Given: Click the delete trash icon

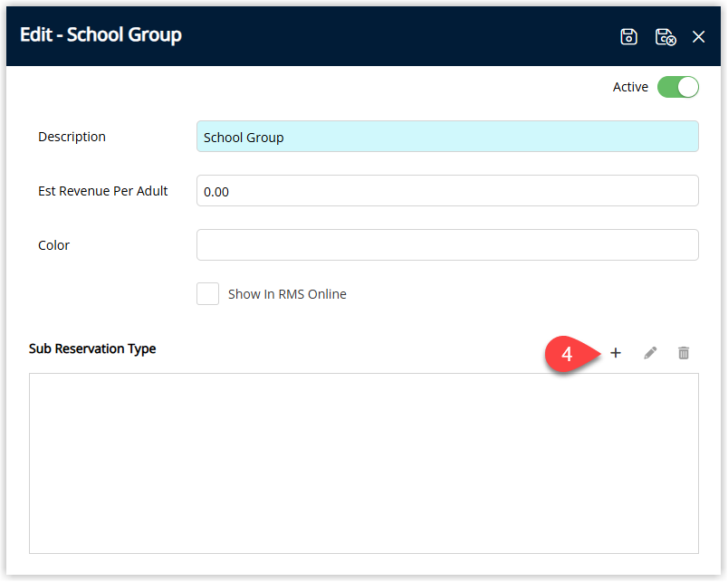Looking at the screenshot, I should (x=684, y=353).
